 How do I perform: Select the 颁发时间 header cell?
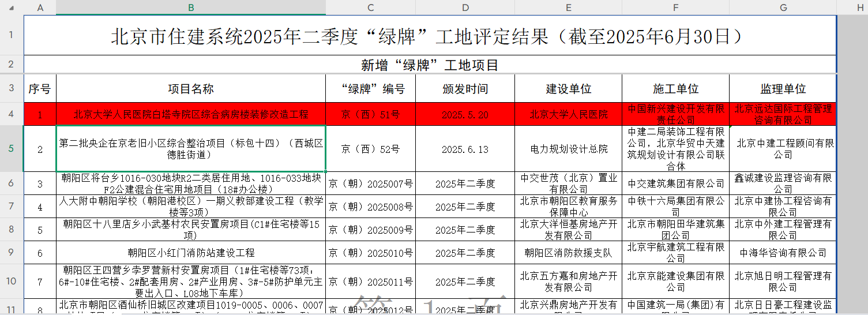click(x=465, y=89)
